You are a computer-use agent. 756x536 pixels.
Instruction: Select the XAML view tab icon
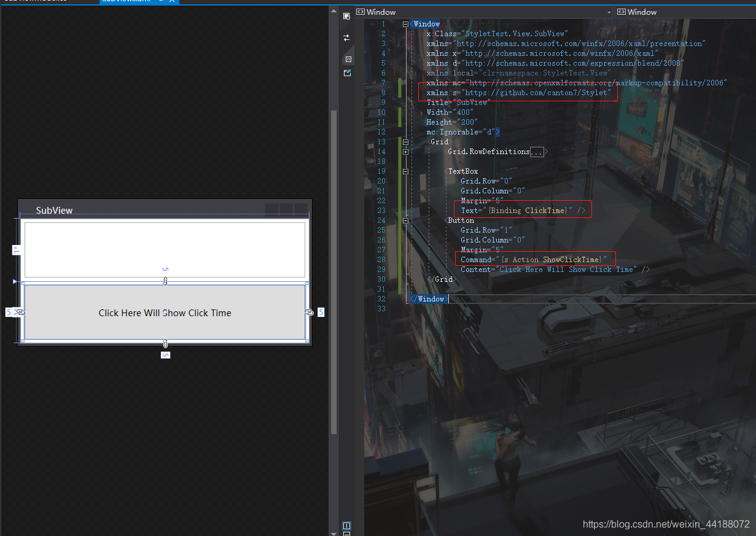coord(348,60)
